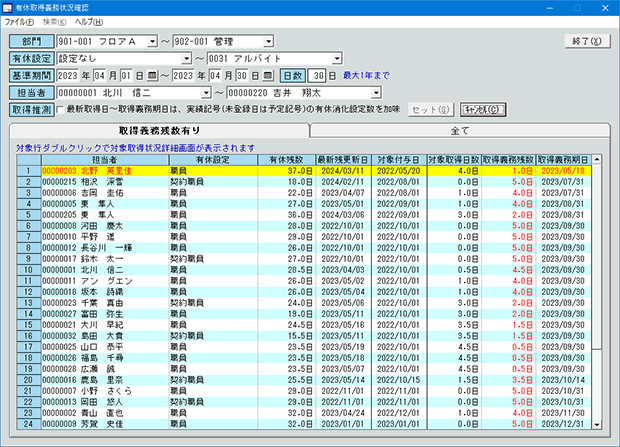The width and height of the screenshot is (620, 447).
Task: Click the 取得推測 label button
Action: 32,110
